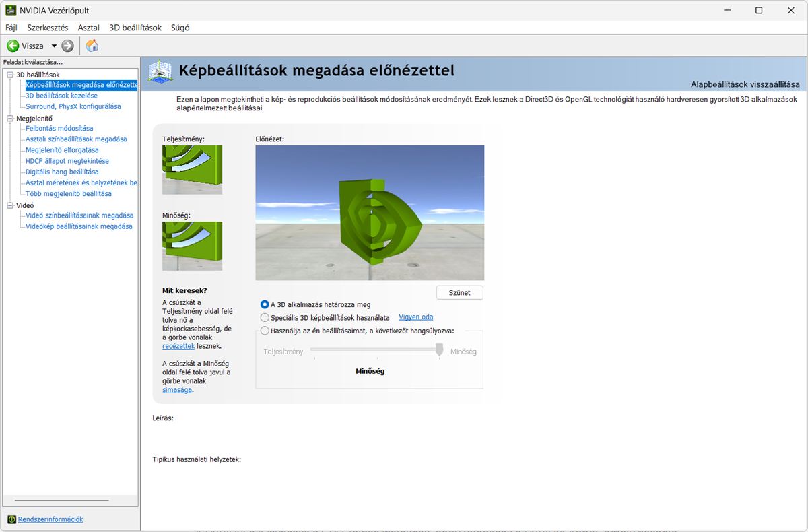Open the Rendszerinformációk link
Screen dimensions: 808x532
click(x=50, y=519)
